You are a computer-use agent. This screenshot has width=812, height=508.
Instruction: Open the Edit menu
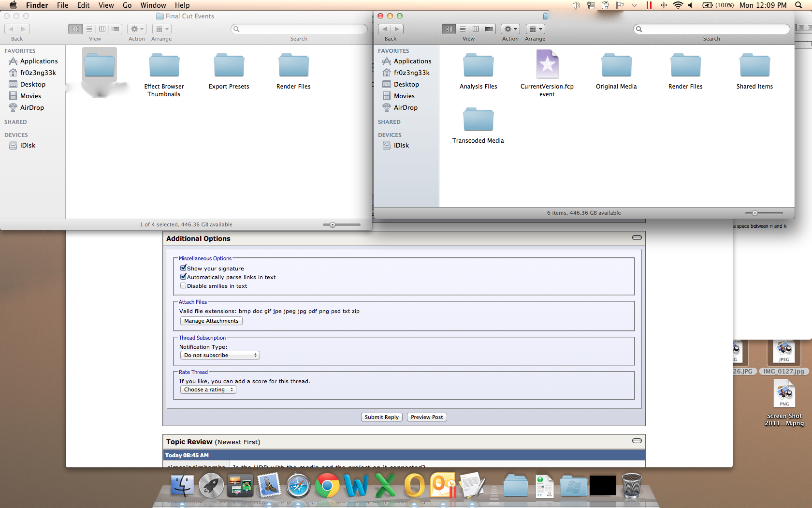point(84,5)
